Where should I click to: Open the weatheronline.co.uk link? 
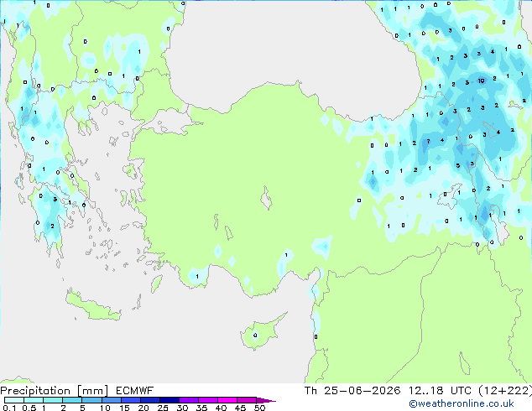click(462, 403)
